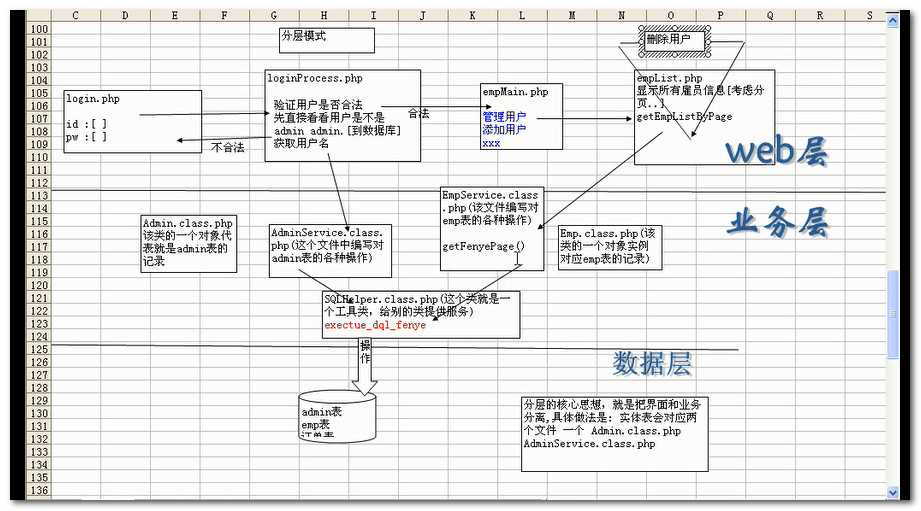Screen dimensions: 921x511
Task: Select the 操作 block arrow shape
Action: point(365,367)
